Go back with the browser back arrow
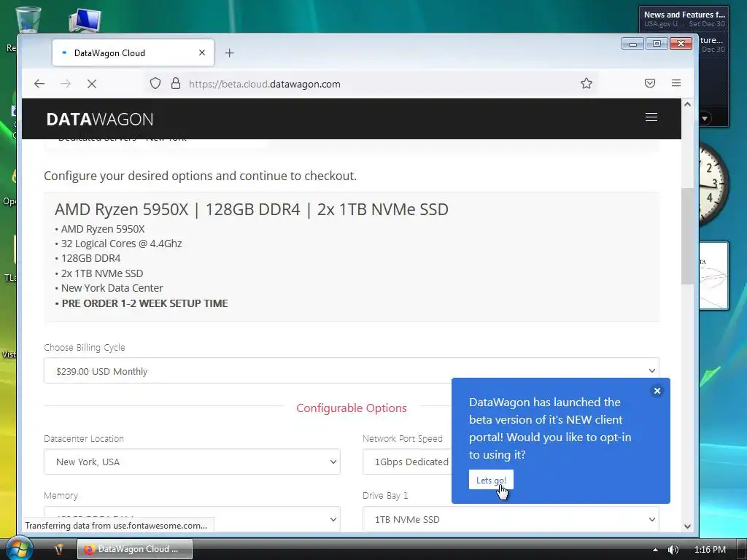Image resolution: width=747 pixels, height=560 pixels. pos(39,84)
